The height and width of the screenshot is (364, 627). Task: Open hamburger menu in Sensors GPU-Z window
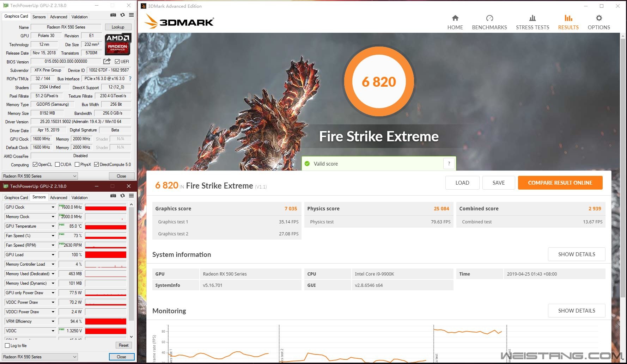pos(131,196)
